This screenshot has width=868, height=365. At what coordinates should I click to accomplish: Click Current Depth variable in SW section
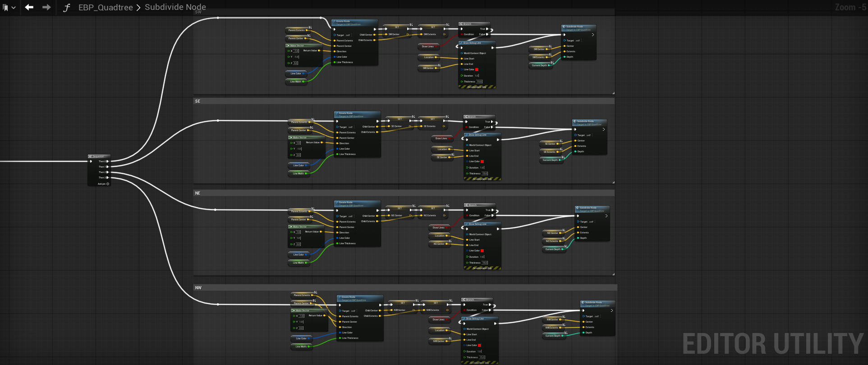[540, 65]
